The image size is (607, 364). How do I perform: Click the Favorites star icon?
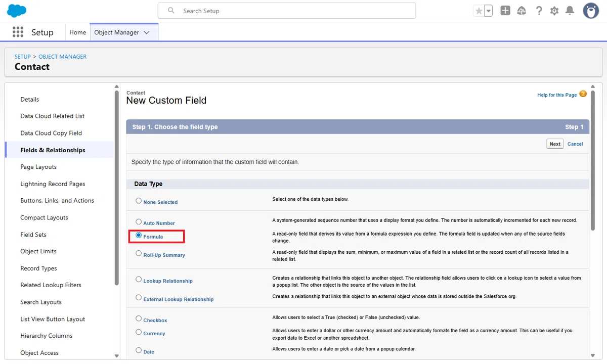coord(479,11)
